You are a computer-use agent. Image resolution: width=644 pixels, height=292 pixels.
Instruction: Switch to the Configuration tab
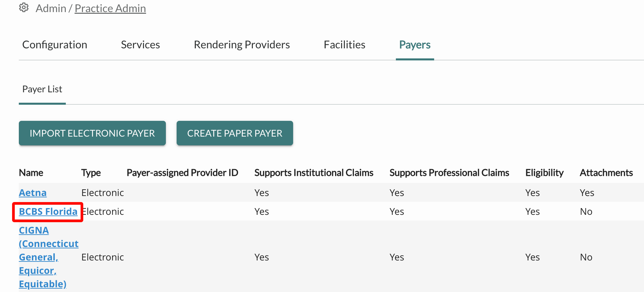coord(55,45)
